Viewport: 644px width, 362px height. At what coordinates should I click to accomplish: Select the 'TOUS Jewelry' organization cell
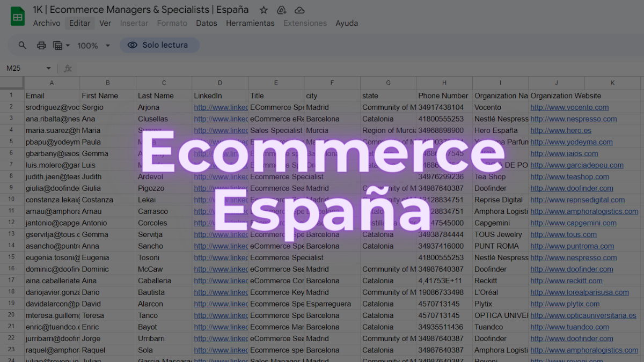pos(500,234)
